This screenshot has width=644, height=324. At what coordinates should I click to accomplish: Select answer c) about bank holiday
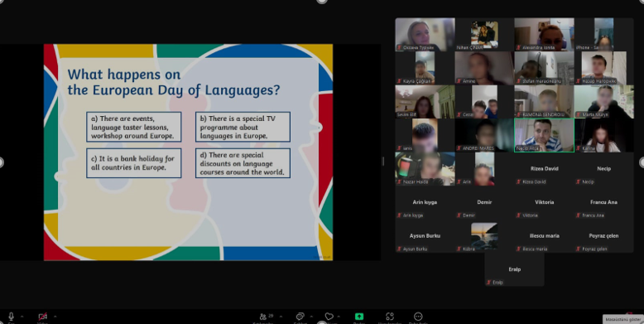[134, 163]
